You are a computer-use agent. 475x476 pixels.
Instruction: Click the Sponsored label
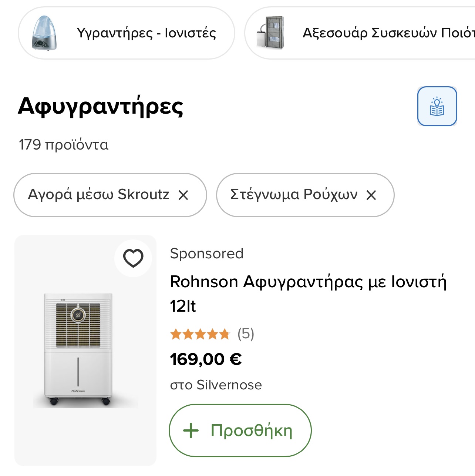pos(206,254)
